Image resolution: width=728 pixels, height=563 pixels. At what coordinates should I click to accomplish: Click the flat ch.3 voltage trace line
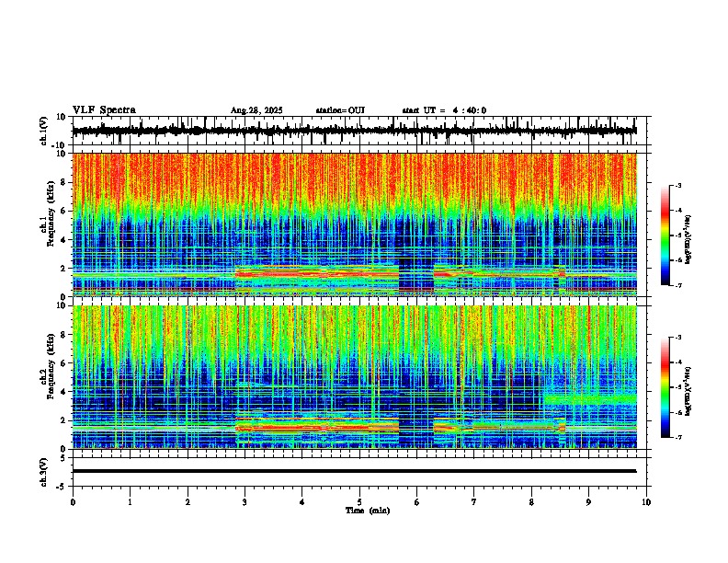354,471
